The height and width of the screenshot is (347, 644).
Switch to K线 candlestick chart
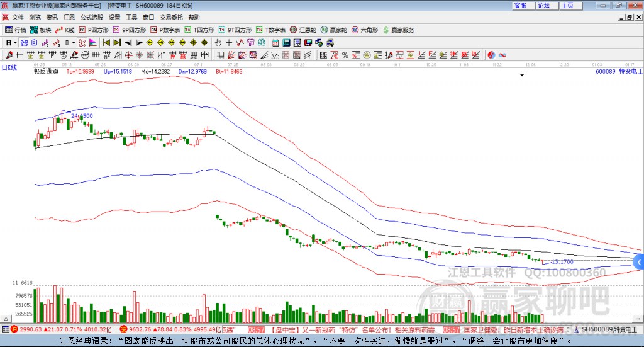(65, 30)
